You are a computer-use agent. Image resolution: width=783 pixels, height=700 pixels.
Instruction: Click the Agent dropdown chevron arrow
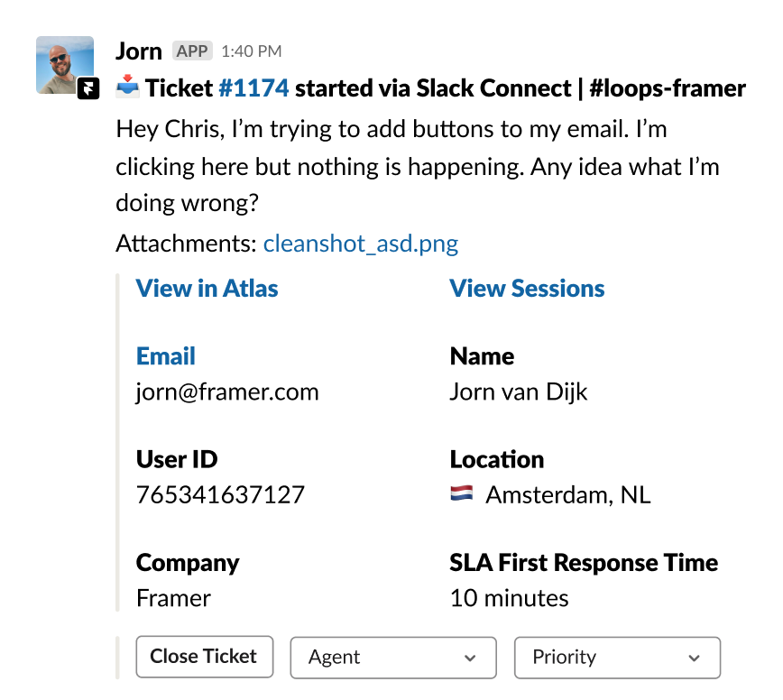[x=470, y=659]
